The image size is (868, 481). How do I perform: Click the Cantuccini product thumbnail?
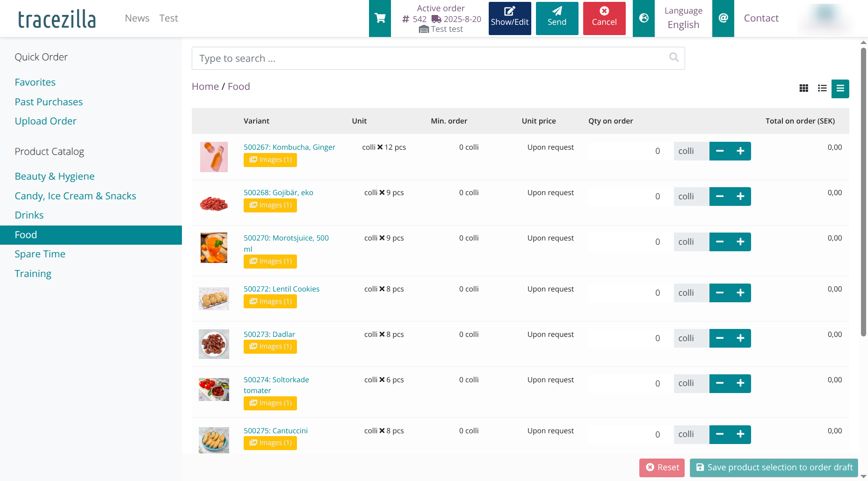pyautogui.click(x=214, y=440)
